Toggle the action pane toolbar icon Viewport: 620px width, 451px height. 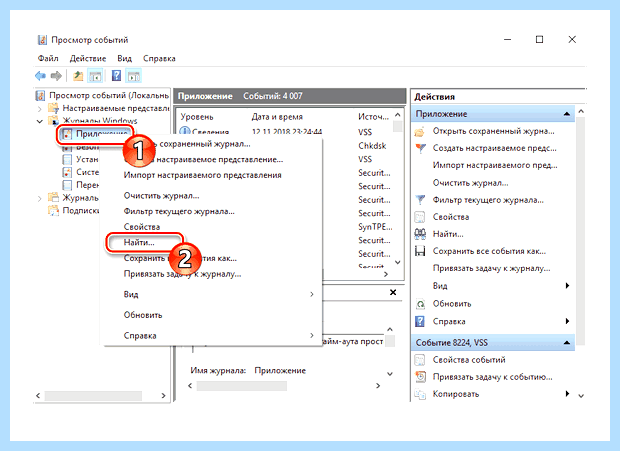pos(133,75)
